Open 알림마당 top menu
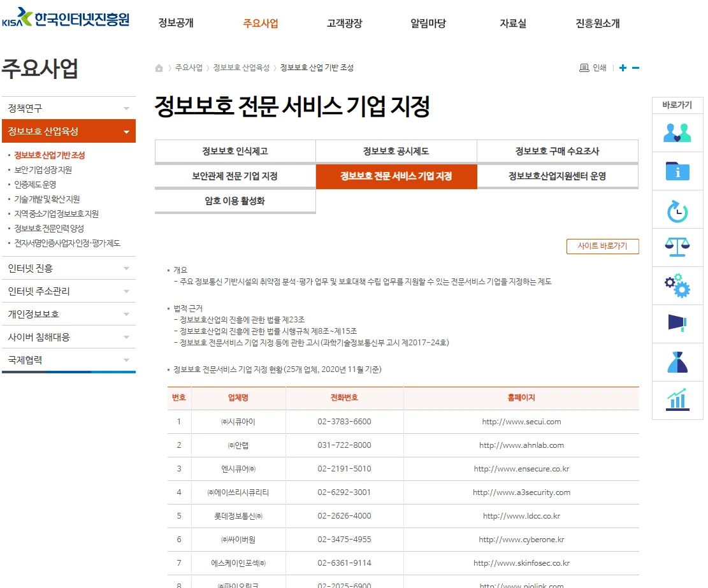This screenshot has width=708, height=588. click(x=428, y=23)
